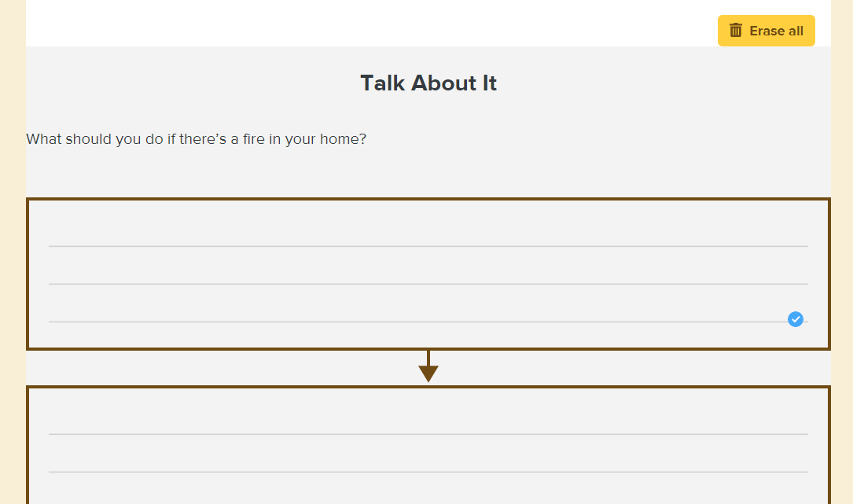853x504 pixels.
Task: Click the "Erase all" text label
Action: pyautogui.click(x=776, y=31)
